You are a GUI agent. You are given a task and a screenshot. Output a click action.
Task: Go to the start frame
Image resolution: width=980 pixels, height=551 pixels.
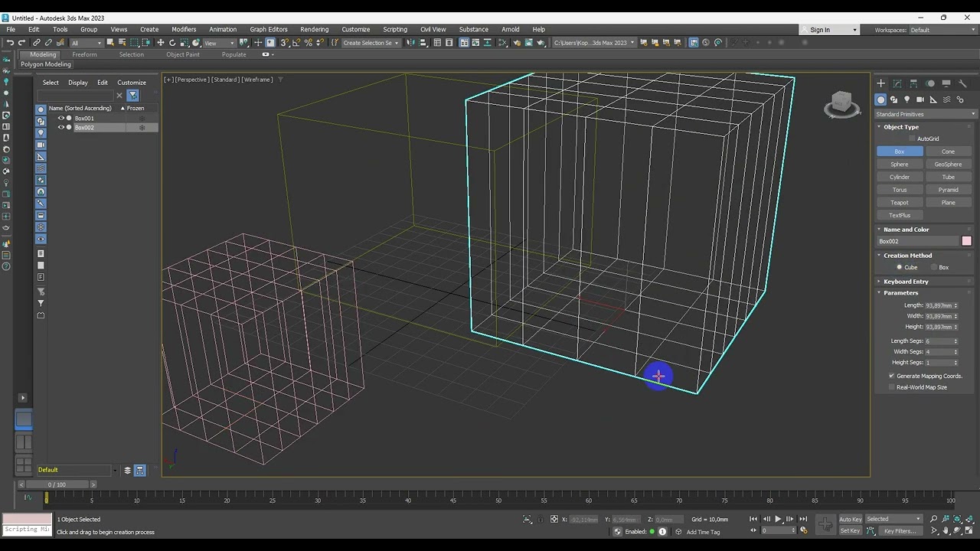[x=753, y=519]
